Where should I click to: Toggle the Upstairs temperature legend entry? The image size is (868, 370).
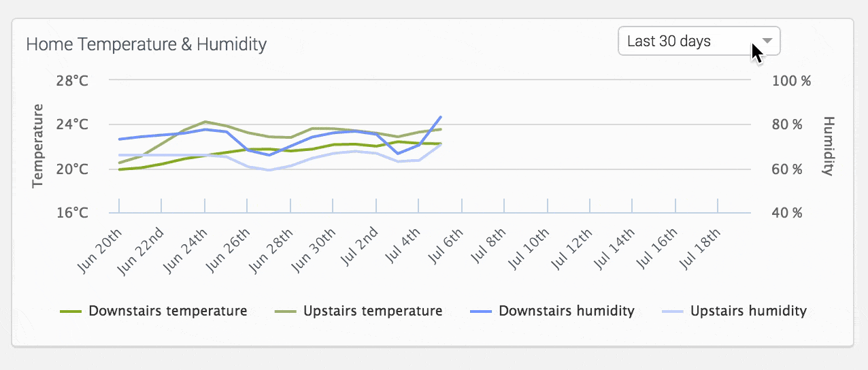(373, 312)
